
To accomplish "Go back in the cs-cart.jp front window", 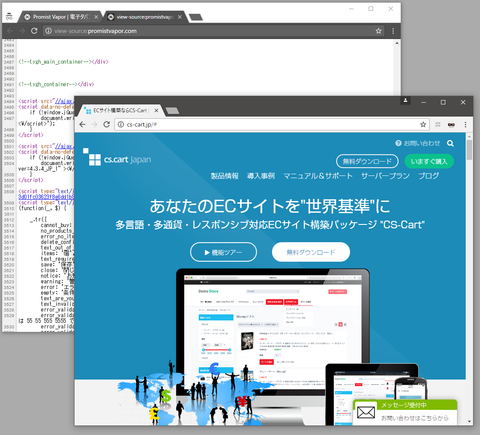I will pos(82,124).
